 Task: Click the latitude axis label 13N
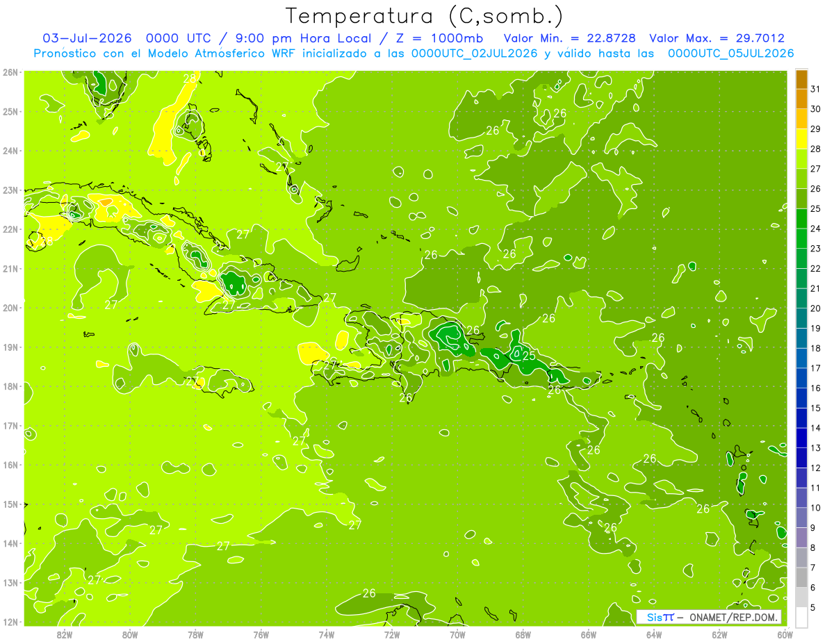pyautogui.click(x=10, y=583)
